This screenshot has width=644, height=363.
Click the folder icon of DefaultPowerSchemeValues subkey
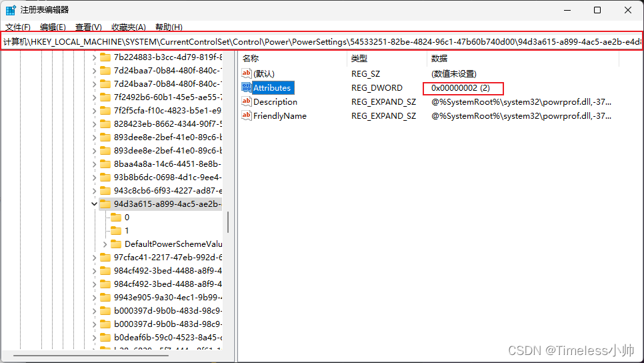[116, 244]
